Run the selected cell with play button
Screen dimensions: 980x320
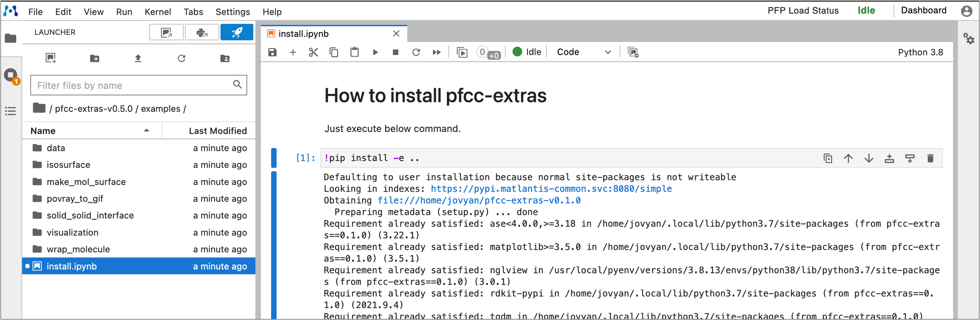(375, 52)
